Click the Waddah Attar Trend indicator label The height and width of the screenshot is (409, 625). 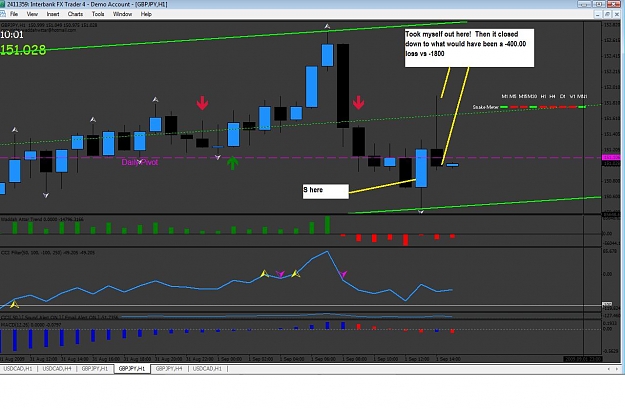click(42, 219)
